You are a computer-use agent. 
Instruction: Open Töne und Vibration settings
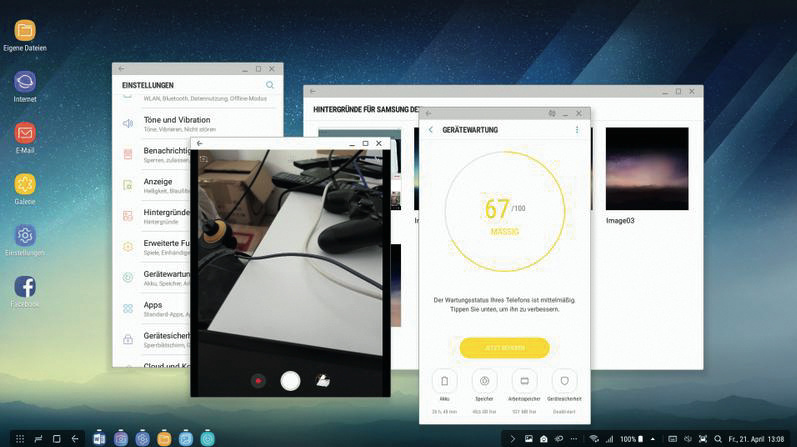(176, 123)
